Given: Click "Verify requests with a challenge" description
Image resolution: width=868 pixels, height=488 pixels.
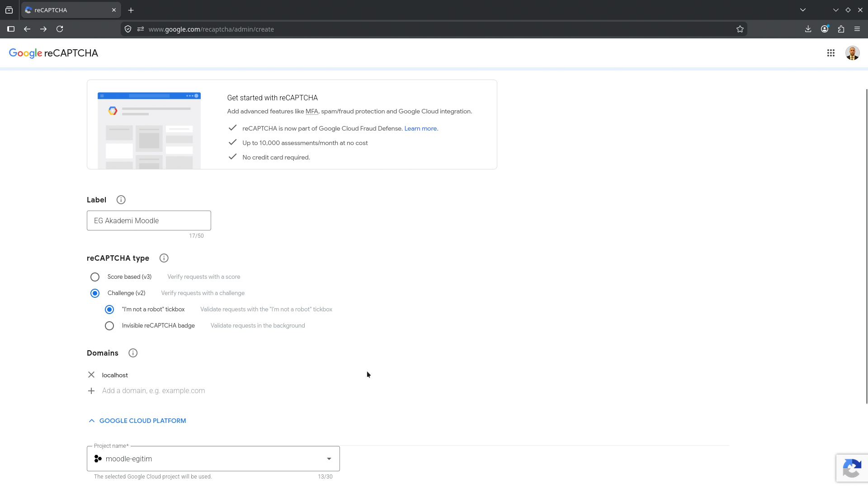Looking at the screenshot, I should click(203, 293).
